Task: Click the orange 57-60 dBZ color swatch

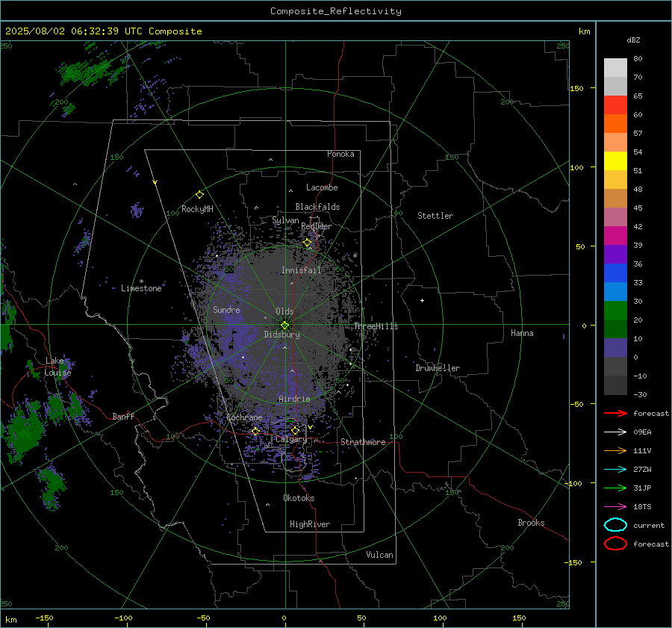Action: click(x=615, y=124)
